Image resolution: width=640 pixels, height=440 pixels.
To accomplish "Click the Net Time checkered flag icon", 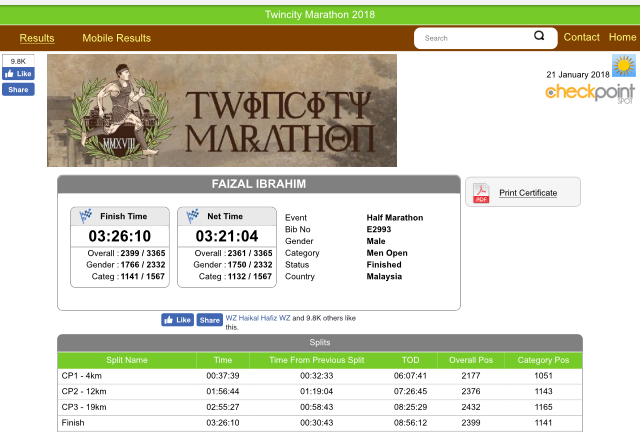I will 192,216.
